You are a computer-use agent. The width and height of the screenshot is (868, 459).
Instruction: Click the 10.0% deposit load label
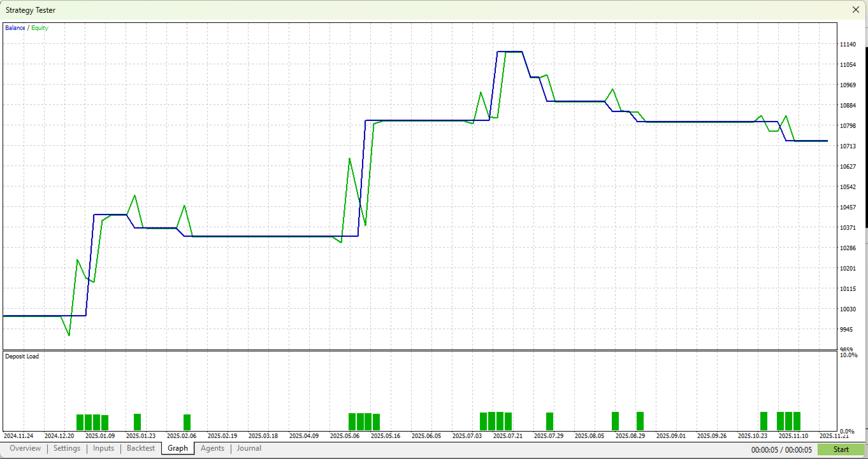848,355
